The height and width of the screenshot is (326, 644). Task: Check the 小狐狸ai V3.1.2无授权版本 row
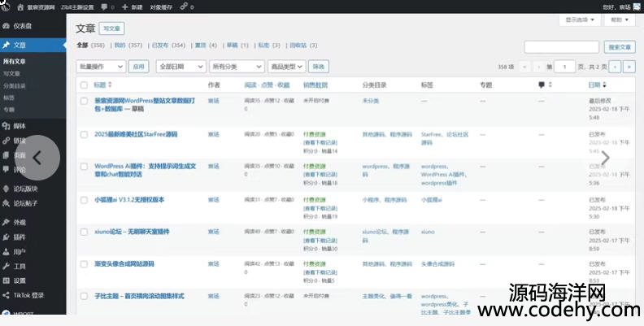85,200
